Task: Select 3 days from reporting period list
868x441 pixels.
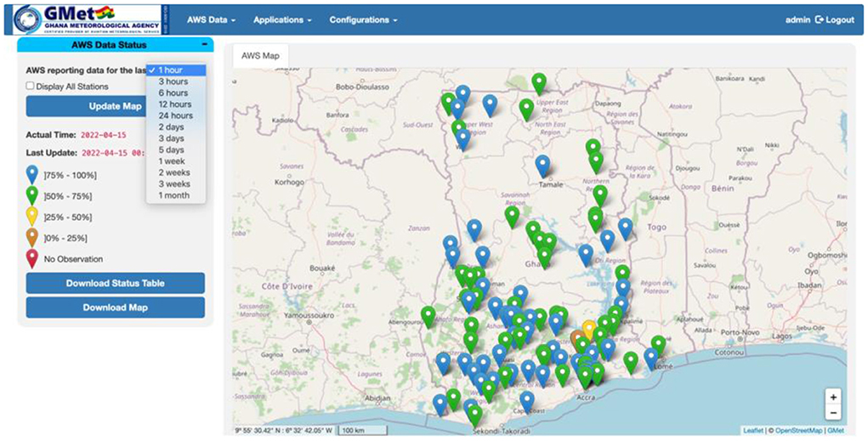Action: tap(176, 139)
